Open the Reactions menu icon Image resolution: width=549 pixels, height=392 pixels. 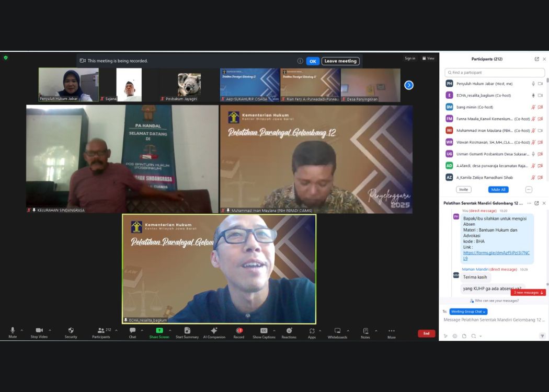(289, 331)
